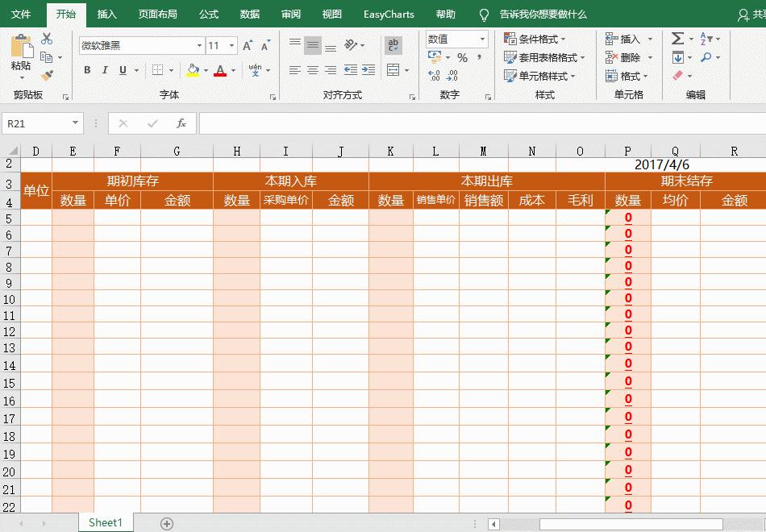Select the Find magnifier icon in 编辑 group
This screenshot has height=532, width=766.
[706, 56]
